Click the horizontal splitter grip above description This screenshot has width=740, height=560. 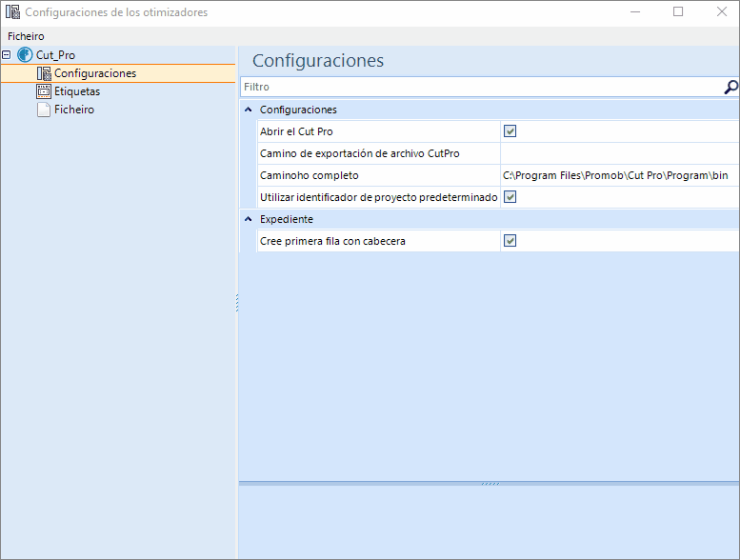coord(490,484)
